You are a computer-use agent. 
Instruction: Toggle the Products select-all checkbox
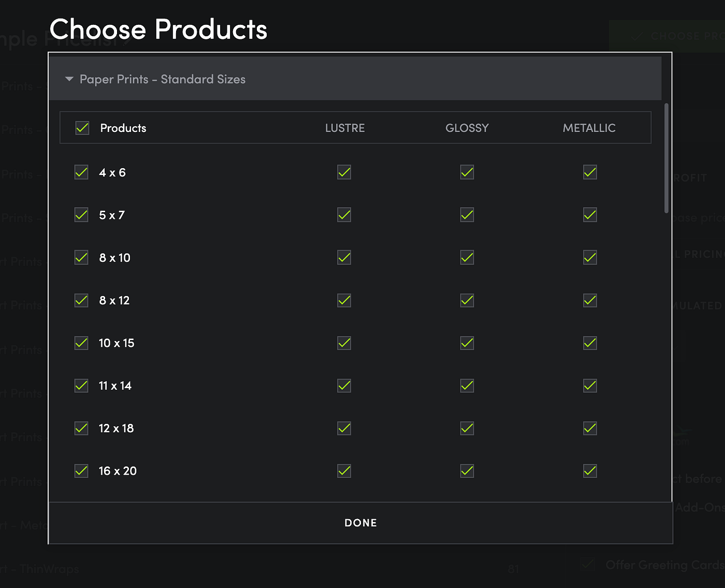click(82, 128)
